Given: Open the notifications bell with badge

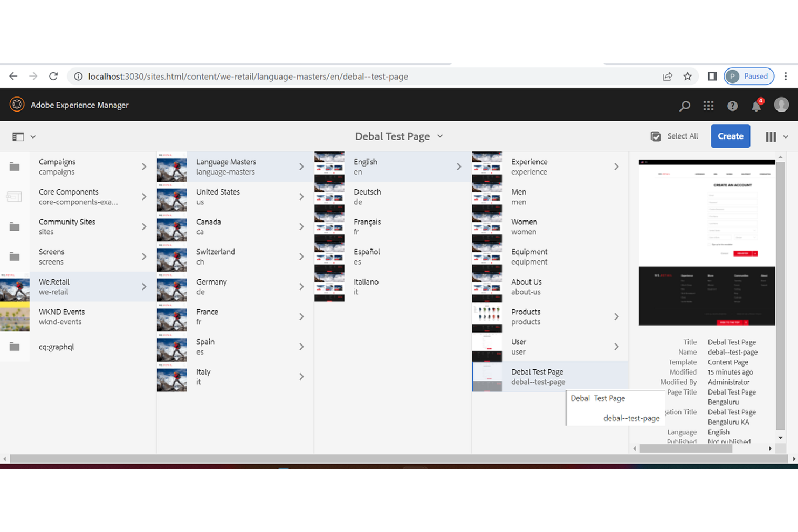Looking at the screenshot, I should 756,105.
